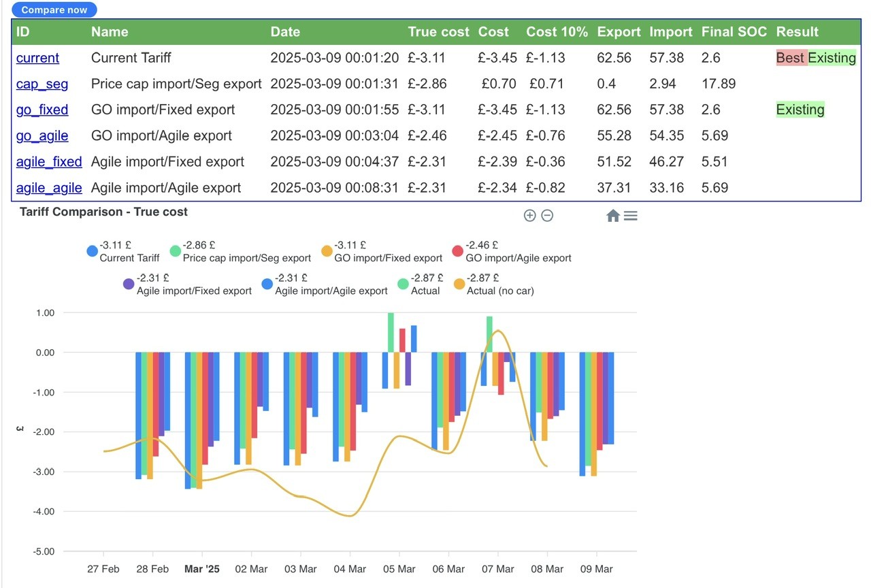Click the Name column header
This screenshot has width=871, height=588.
pyautogui.click(x=110, y=32)
